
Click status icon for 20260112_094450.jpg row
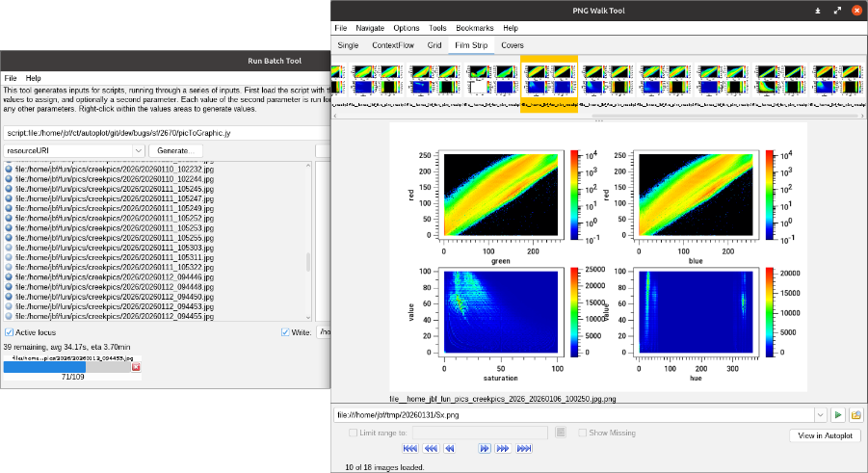click(x=9, y=297)
